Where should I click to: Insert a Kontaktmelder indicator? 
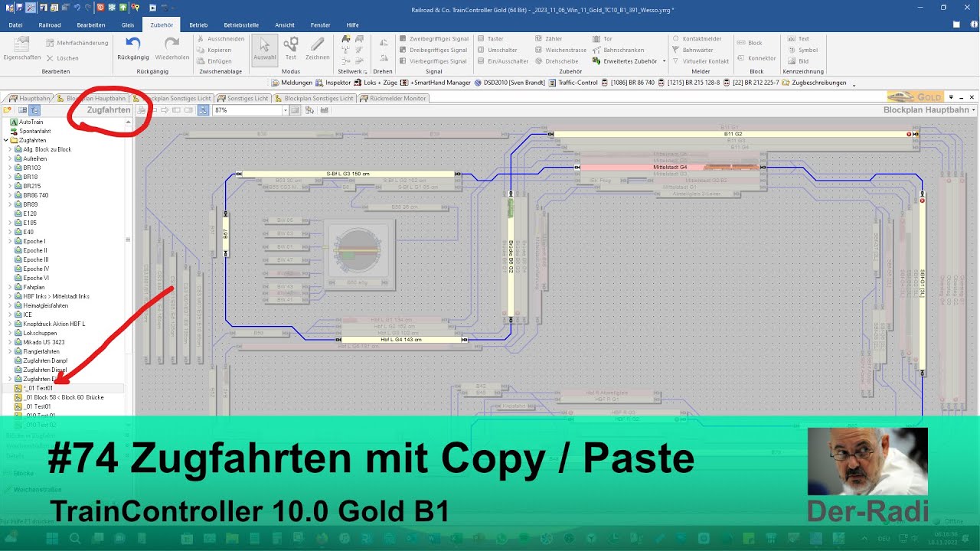point(697,38)
